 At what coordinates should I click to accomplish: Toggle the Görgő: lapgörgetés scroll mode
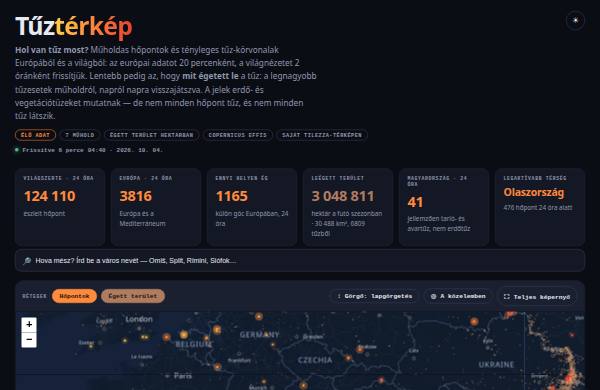375,296
